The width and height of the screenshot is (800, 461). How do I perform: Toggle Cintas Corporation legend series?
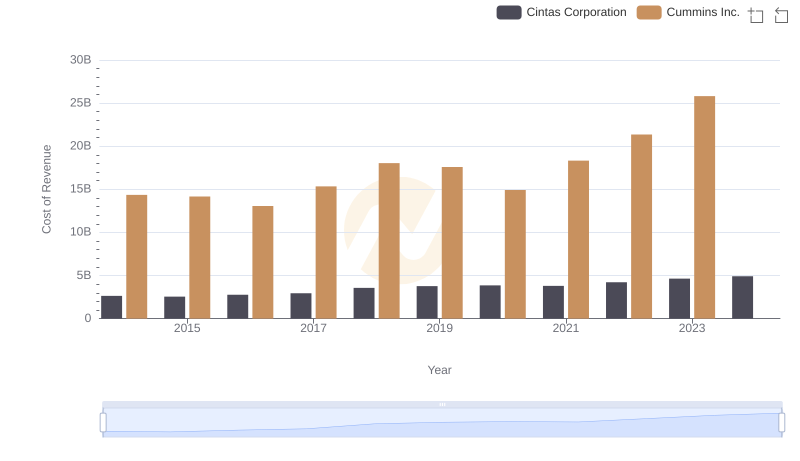[x=561, y=12]
